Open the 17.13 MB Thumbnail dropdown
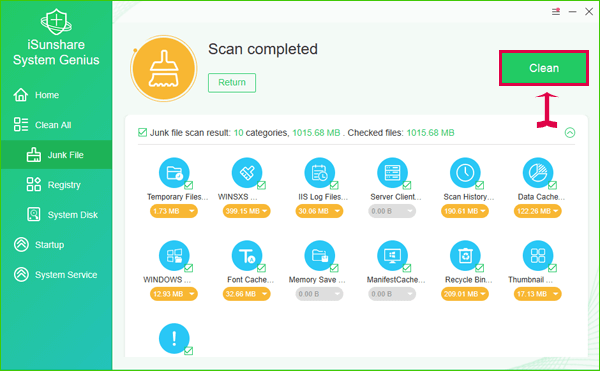This screenshot has width=600, height=371. click(x=537, y=294)
